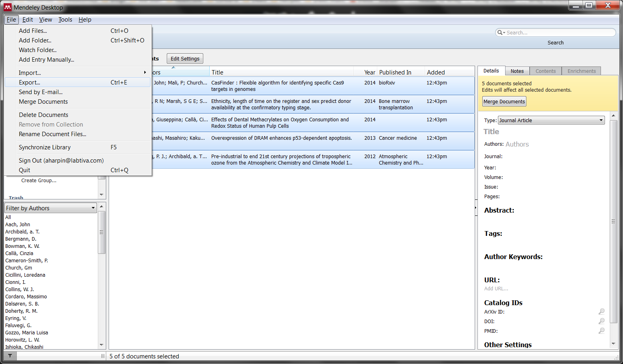Click the author filter list scrollbar thumb
The image size is (623, 364).
101,232
